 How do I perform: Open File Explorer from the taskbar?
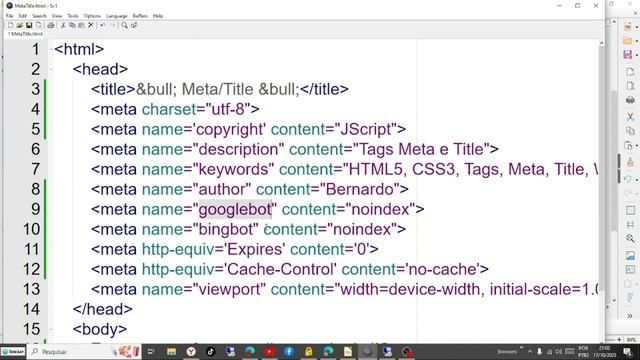171,351
